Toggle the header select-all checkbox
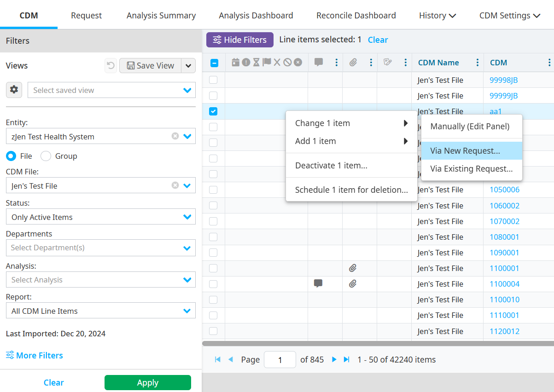Viewport: 554px width, 392px height. tap(214, 63)
